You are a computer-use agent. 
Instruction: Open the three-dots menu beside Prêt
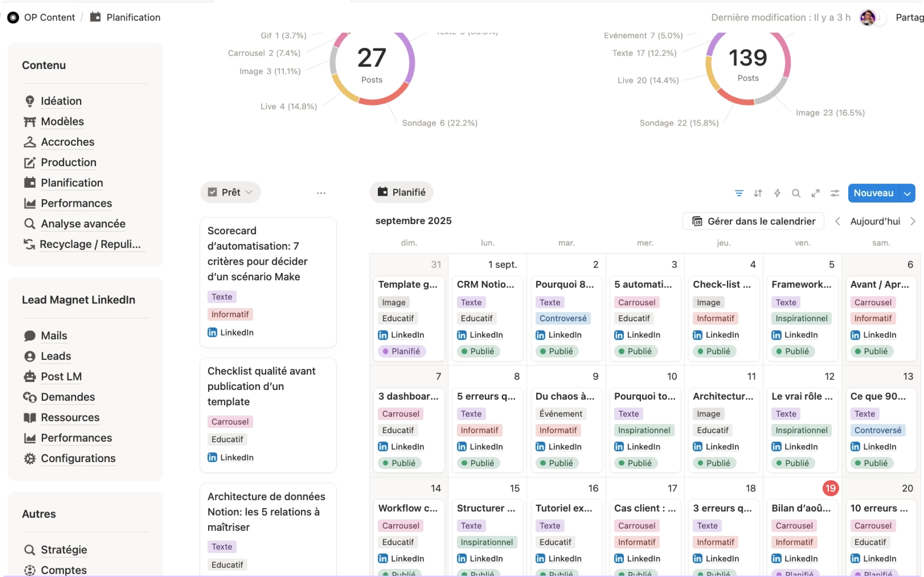[321, 193]
